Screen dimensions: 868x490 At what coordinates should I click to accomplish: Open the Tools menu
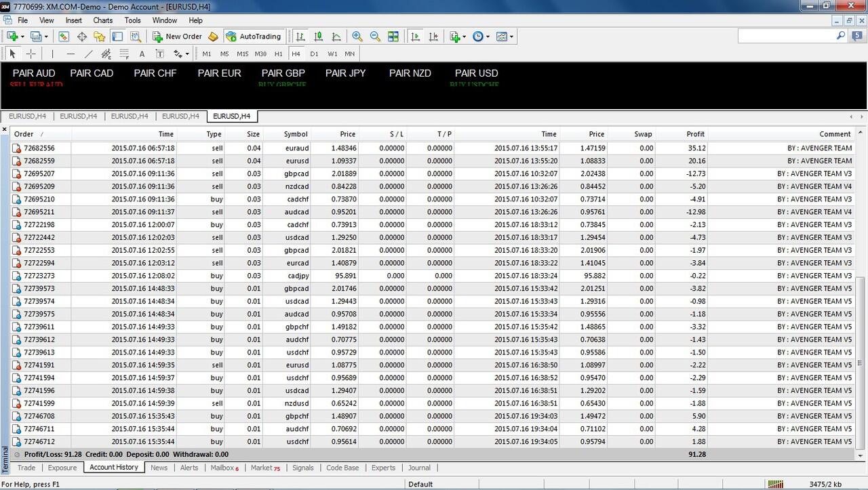[x=133, y=20]
